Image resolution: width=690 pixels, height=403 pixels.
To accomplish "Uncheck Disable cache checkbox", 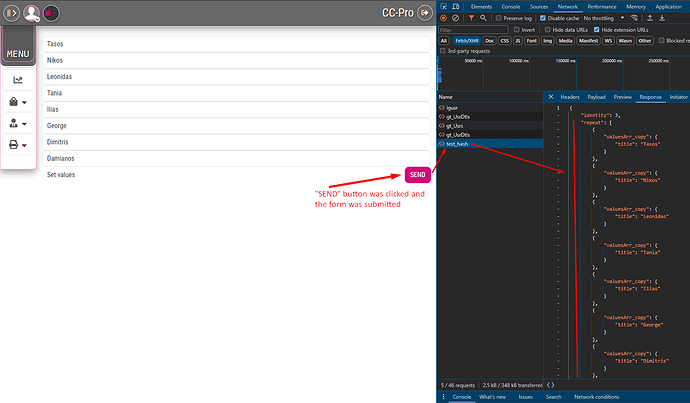I will 543,18.
